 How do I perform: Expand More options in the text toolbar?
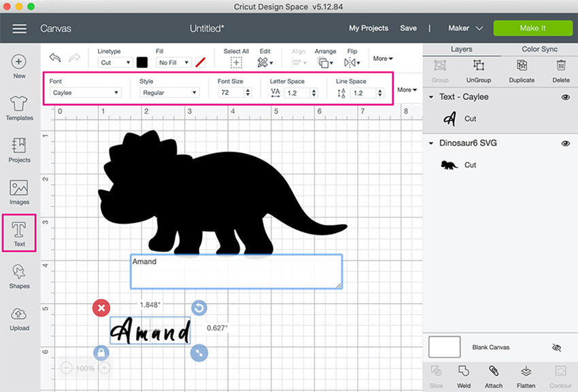click(x=407, y=90)
